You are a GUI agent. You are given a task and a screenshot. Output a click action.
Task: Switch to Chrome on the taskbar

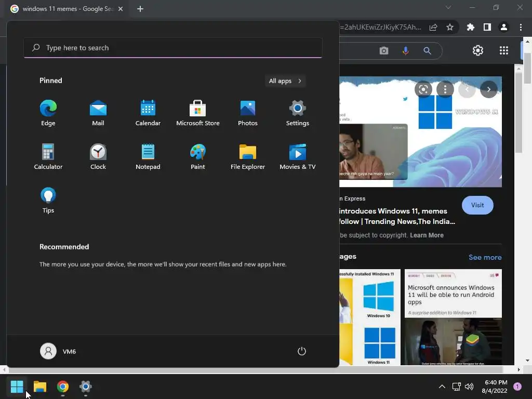(x=63, y=387)
